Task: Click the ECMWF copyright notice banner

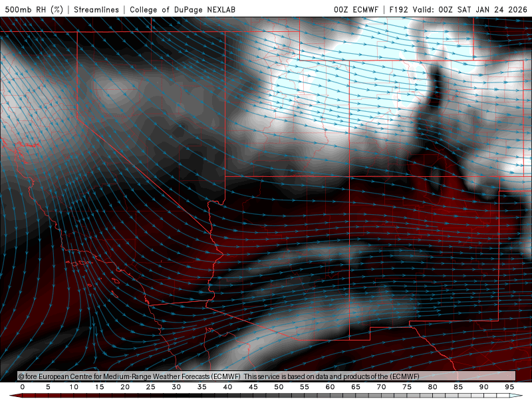Action: (x=267, y=376)
